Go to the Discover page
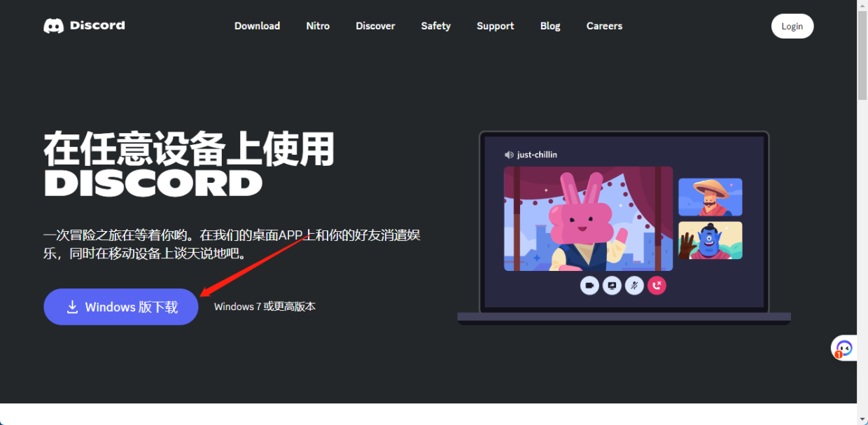This screenshot has width=868, height=425. tap(375, 26)
